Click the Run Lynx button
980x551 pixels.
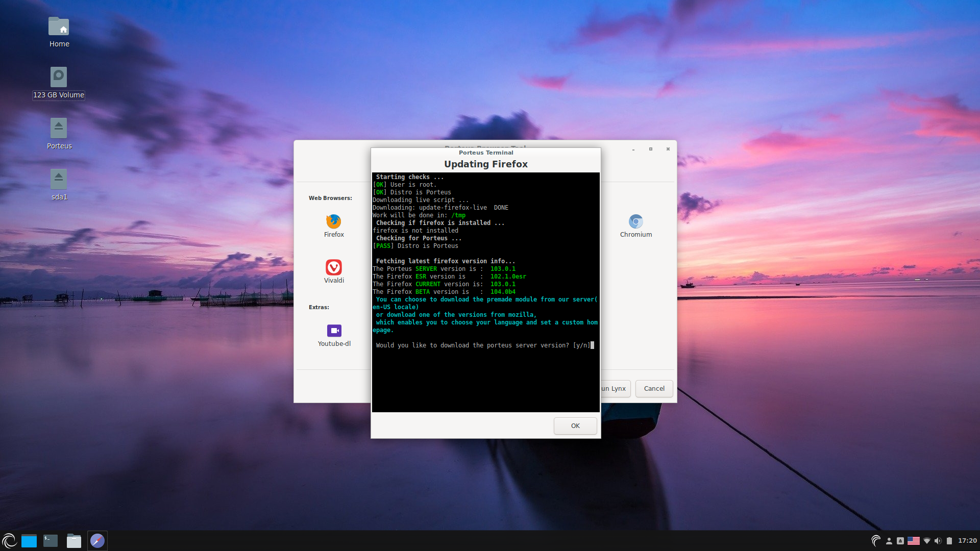pos(616,389)
